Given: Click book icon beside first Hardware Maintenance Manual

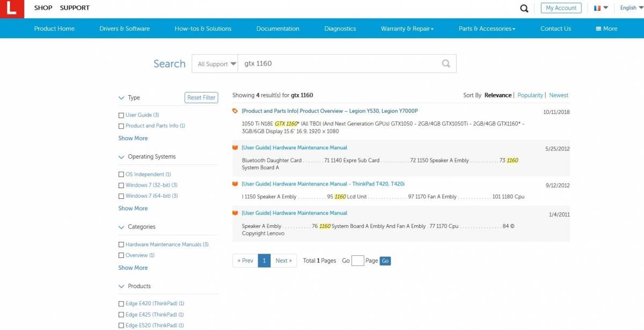Looking at the screenshot, I should 235,148.
